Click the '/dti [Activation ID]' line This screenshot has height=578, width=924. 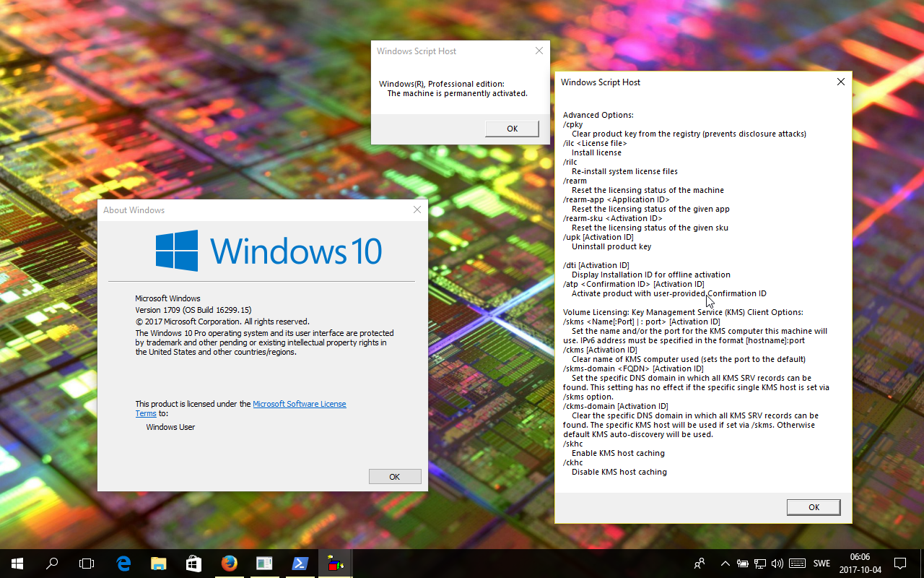[596, 265]
